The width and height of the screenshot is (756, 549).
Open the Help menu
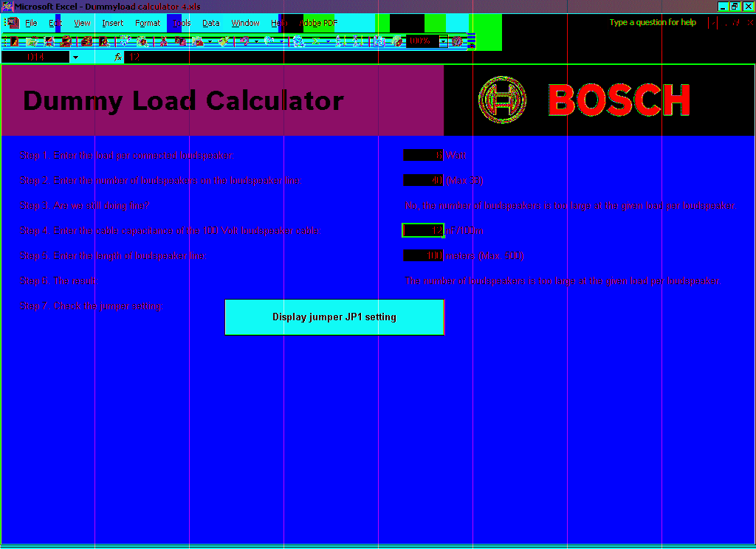(x=278, y=23)
